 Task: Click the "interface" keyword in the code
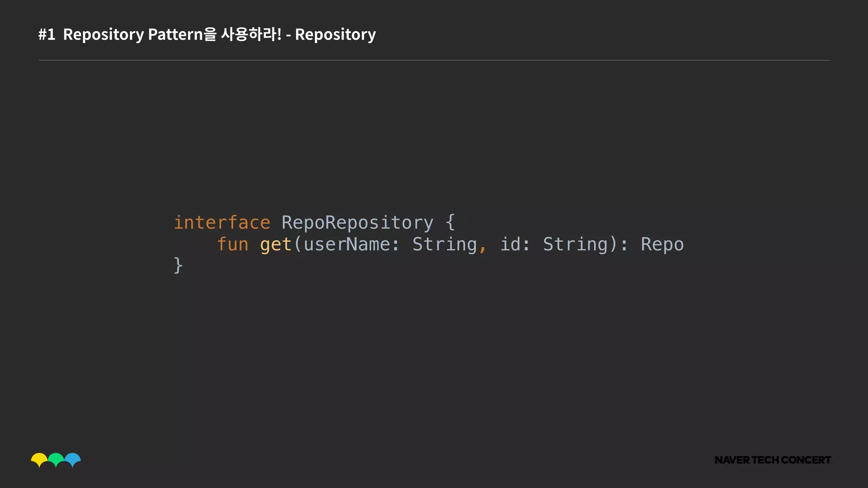point(222,222)
